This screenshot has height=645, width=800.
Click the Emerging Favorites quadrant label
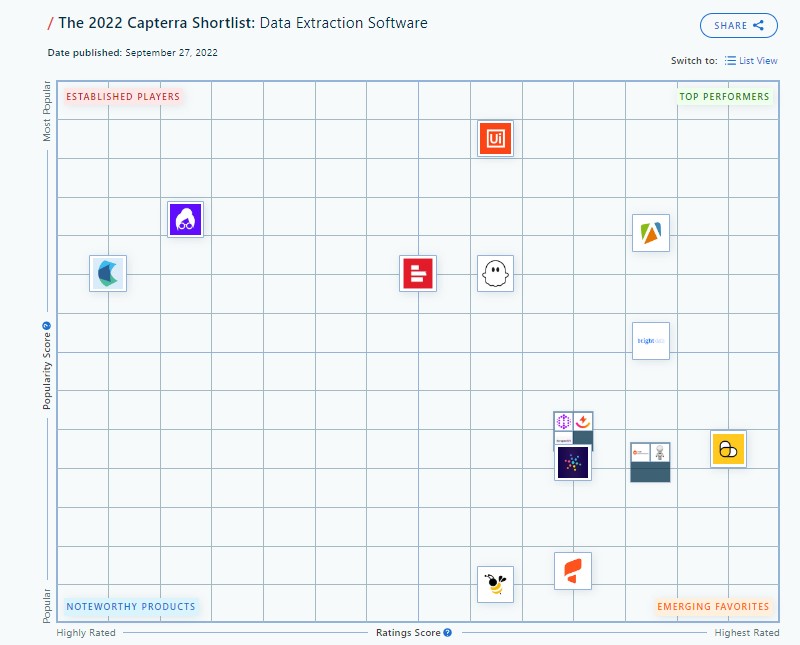[713, 607]
